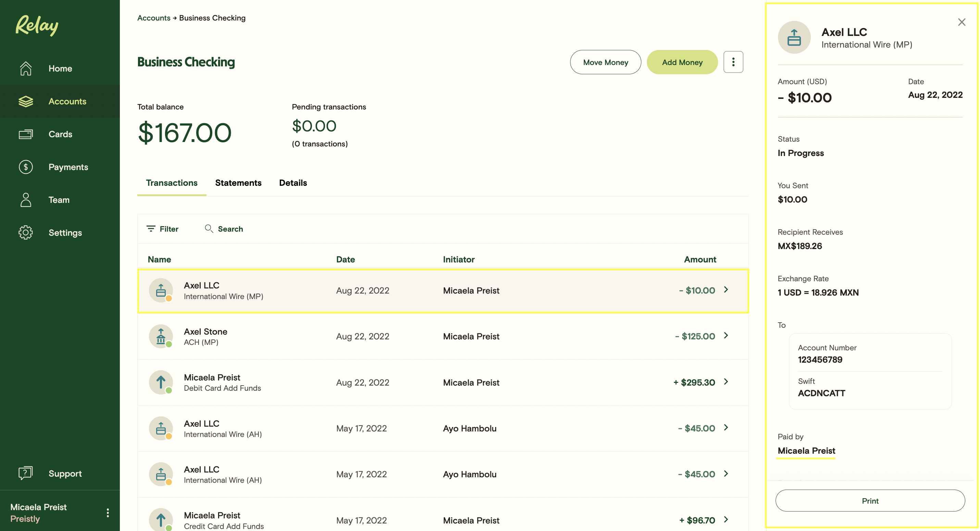Expand the + $96.70 transaction chevron
The width and height of the screenshot is (980, 531).
point(726,520)
